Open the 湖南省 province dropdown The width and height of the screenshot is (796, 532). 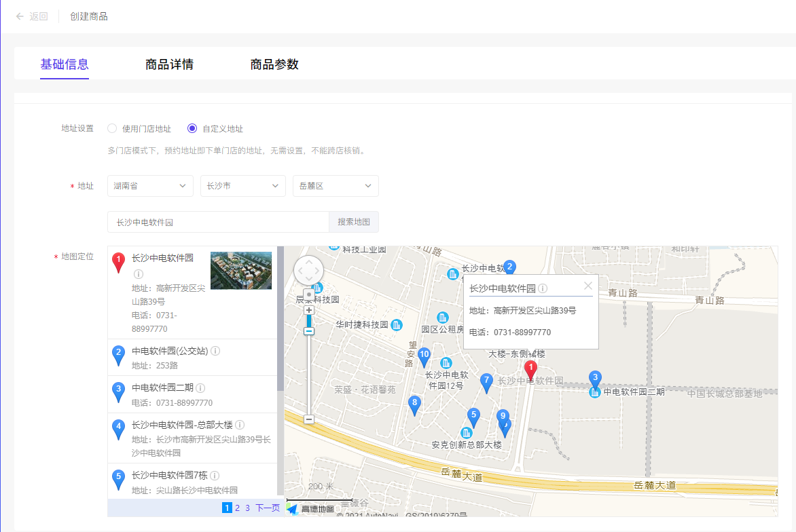(150, 186)
